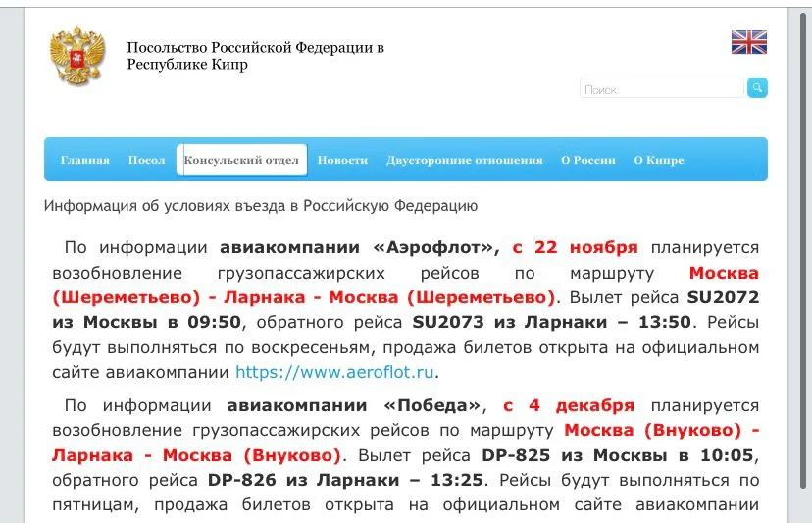Go to the Посол section
This screenshot has height=523, width=812.
(146, 160)
